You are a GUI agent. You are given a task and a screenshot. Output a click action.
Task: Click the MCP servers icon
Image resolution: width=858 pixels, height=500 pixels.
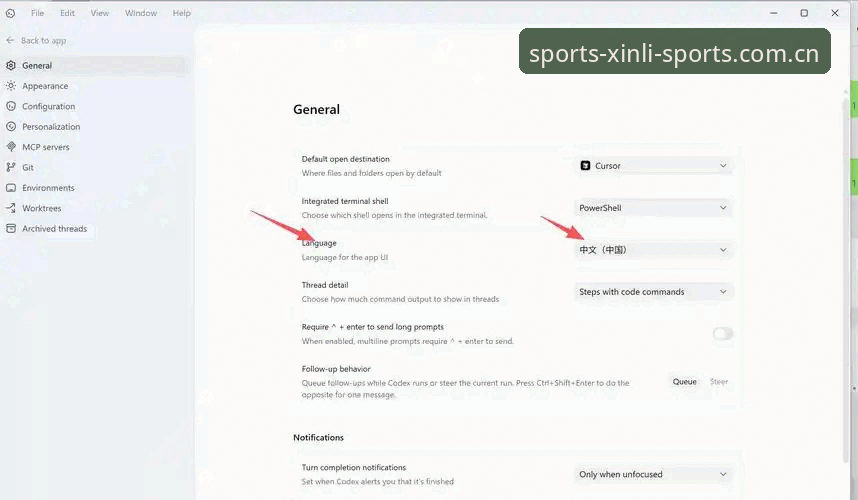[11, 147]
